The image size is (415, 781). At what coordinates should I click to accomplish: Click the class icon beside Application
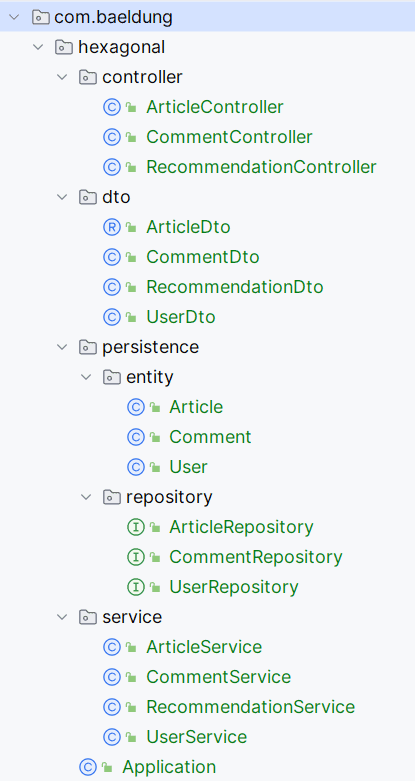(x=88, y=767)
